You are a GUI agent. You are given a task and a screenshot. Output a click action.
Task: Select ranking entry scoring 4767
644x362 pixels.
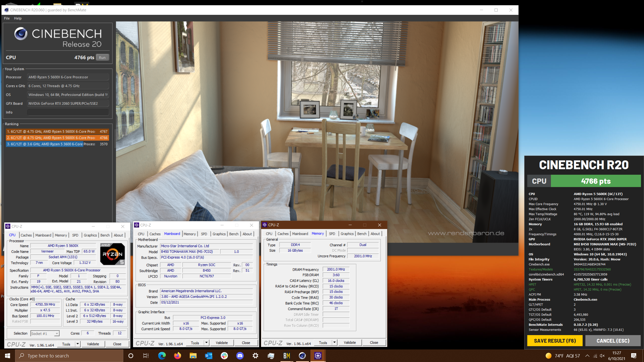tap(57, 131)
